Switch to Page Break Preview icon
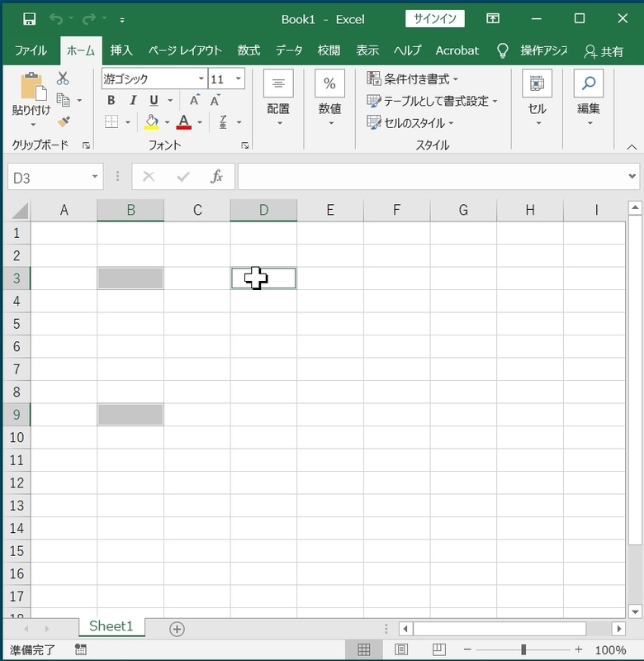Image resolution: width=644 pixels, height=661 pixels. point(439,649)
